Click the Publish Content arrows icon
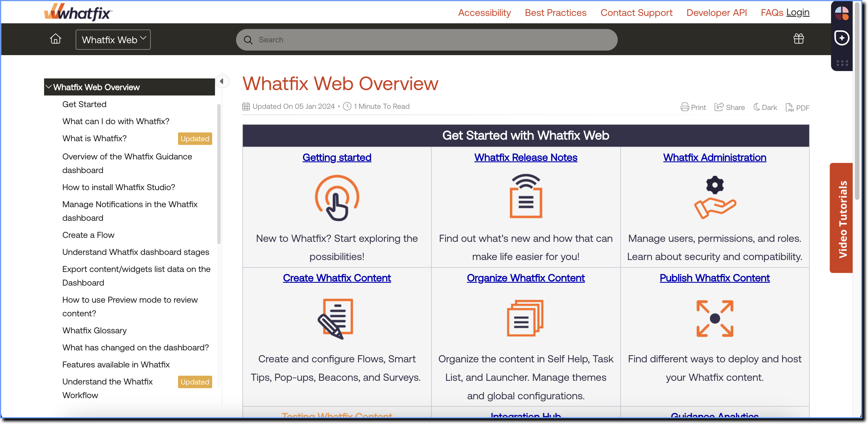 (x=715, y=318)
